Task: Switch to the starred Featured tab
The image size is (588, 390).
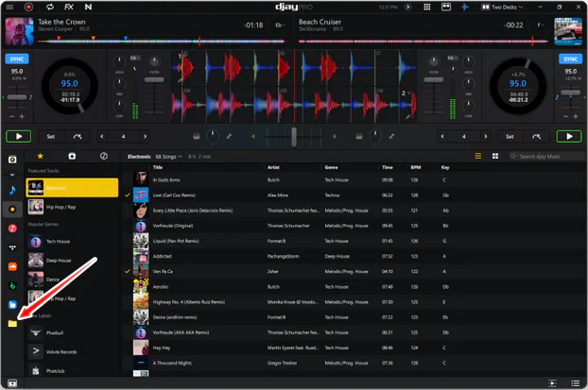Action: [x=40, y=156]
